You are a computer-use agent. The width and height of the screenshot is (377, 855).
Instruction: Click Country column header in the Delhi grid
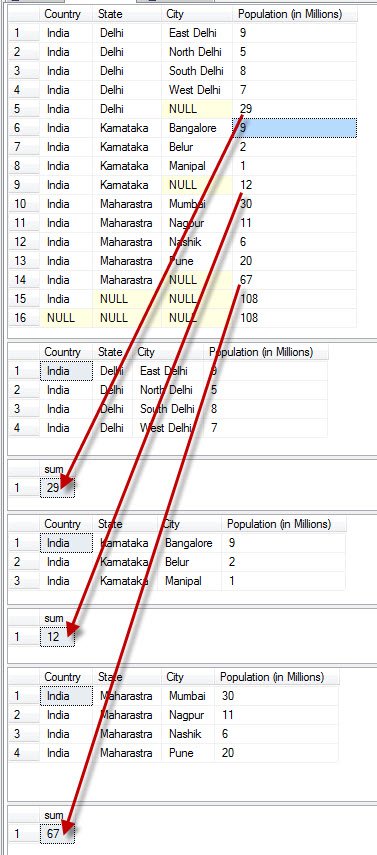pyautogui.click(x=66, y=352)
